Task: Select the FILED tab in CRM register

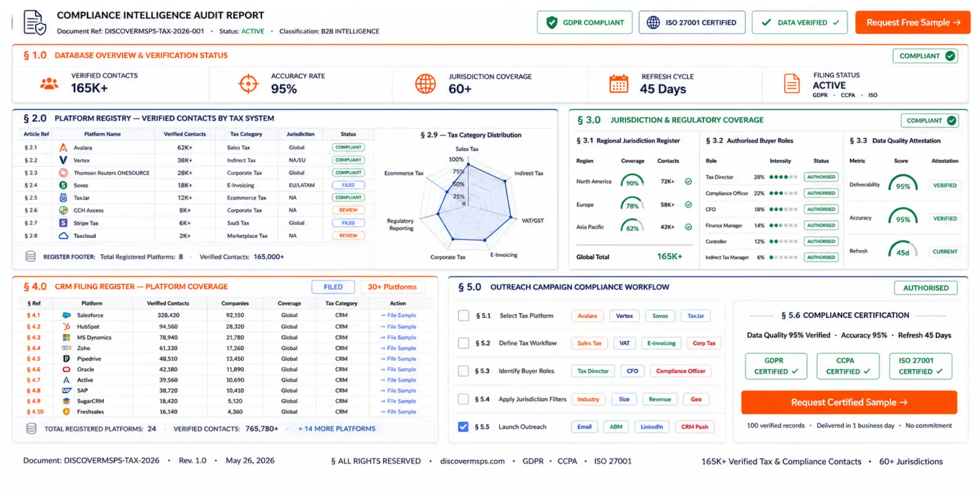Action: 333,287
